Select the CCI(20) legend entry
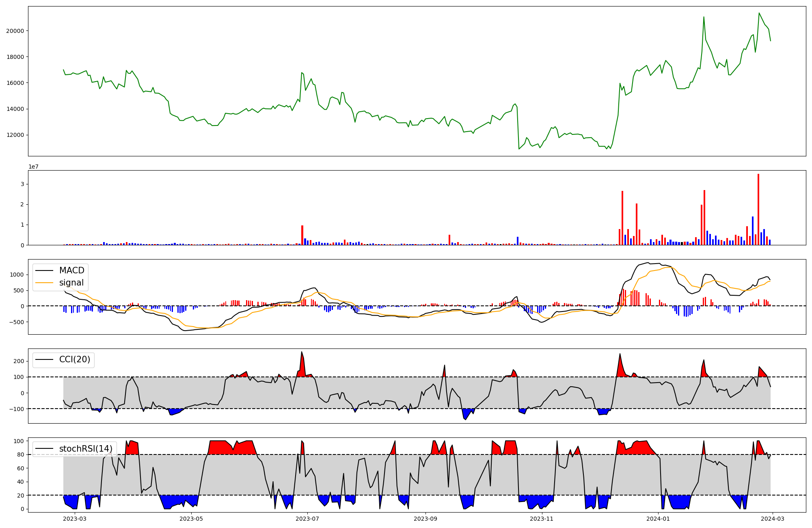This screenshot has height=528, width=812. click(x=75, y=360)
